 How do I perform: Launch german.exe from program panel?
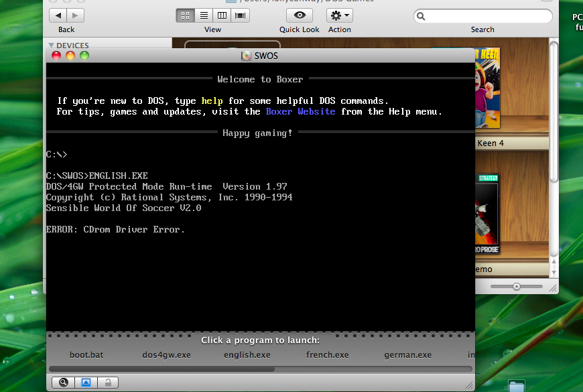pos(407,355)
